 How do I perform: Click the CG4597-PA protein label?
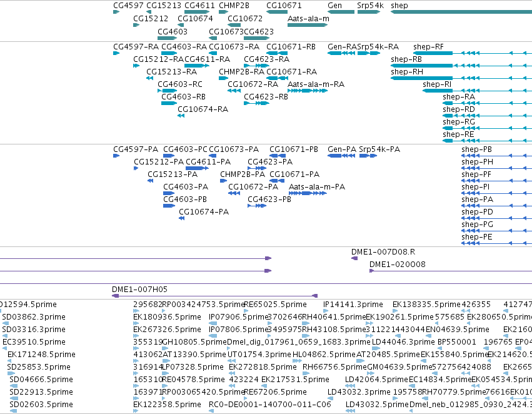136,149
